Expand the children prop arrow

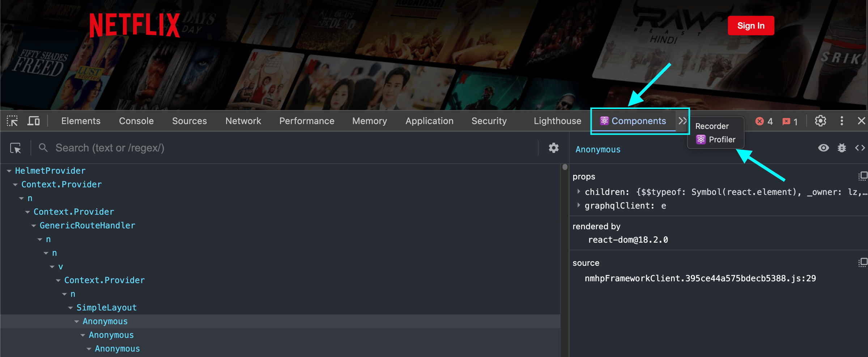(x=579, y=192)
